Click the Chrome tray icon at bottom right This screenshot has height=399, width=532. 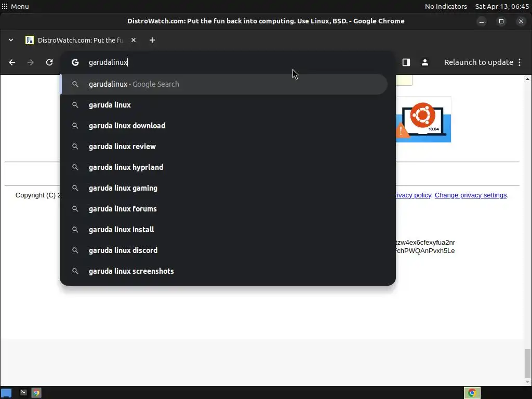pyautogui.click(x=472, y=393)
